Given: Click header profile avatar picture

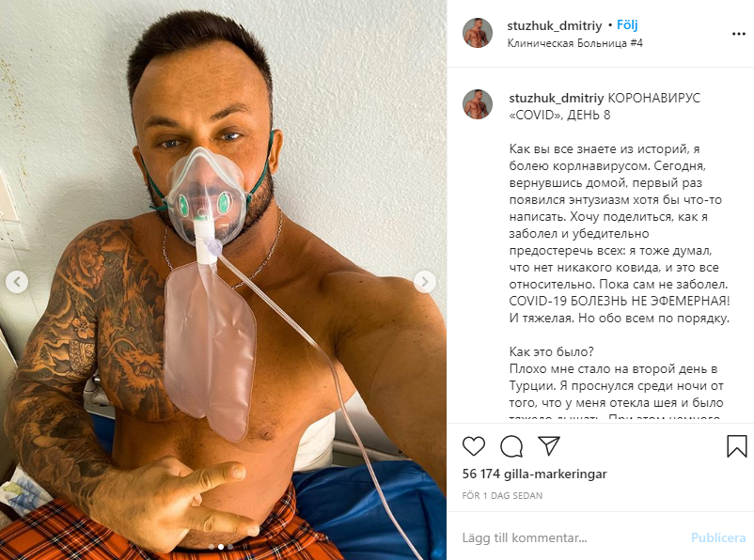Looking at the screenshot, I should tap(478, 33).
